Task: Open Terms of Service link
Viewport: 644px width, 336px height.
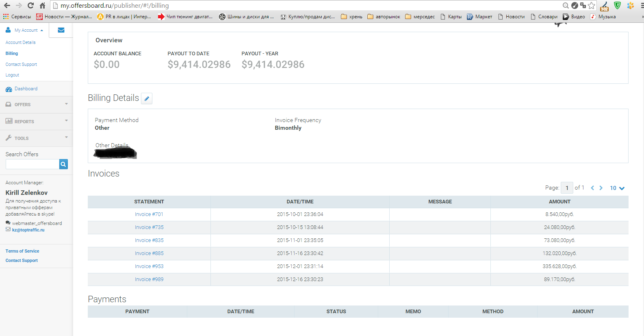Action: click(x=22, y=251)
